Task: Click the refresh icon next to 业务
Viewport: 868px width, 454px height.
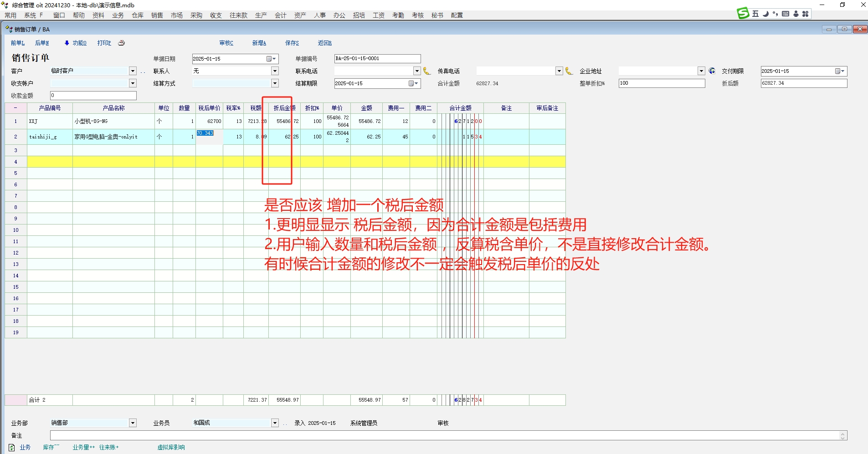Action: pyautogui.click(x=12, y=448)
